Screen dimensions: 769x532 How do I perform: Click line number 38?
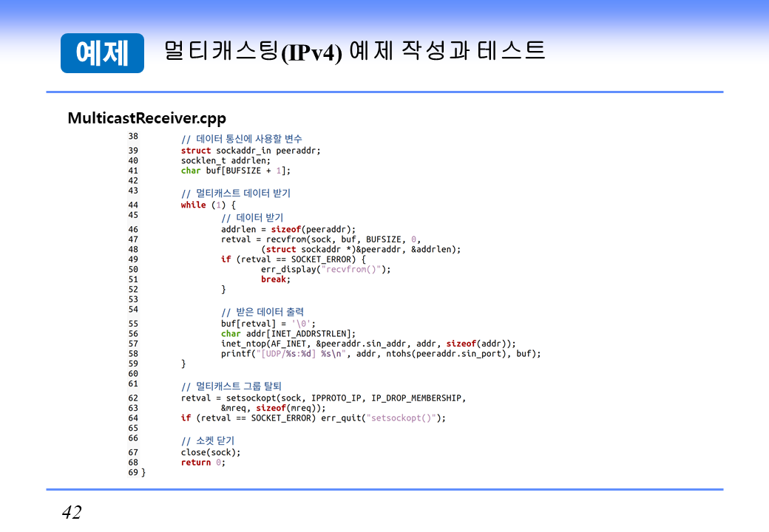click(133, 136)
